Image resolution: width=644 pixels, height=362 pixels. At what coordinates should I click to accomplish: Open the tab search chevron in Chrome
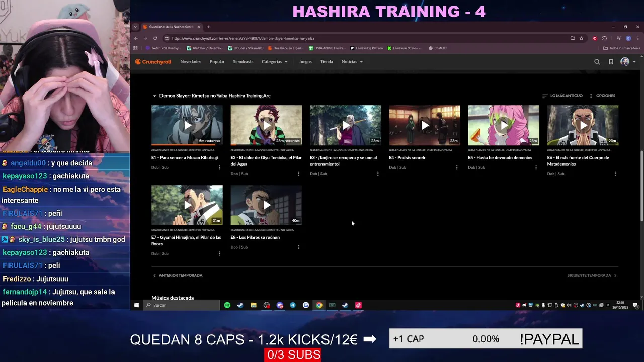tap(135, 27)
